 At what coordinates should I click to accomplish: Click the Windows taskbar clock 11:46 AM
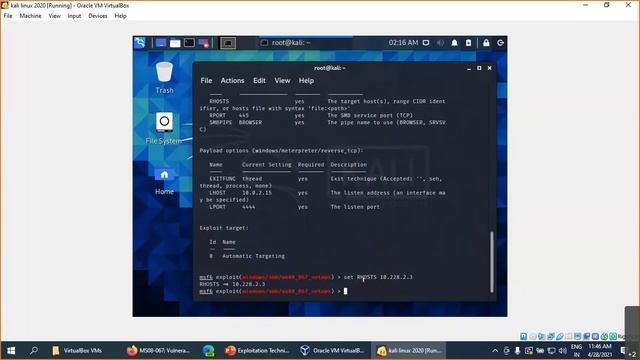[600, 351]
